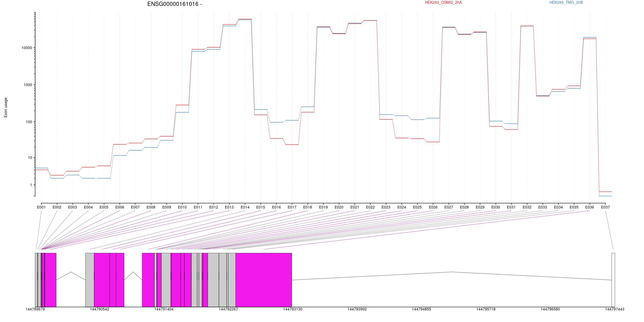Click genomic coordinate 144789679
Image resolution: width=644 pixels, height=322 pixels.
click(x=35, y=309)
